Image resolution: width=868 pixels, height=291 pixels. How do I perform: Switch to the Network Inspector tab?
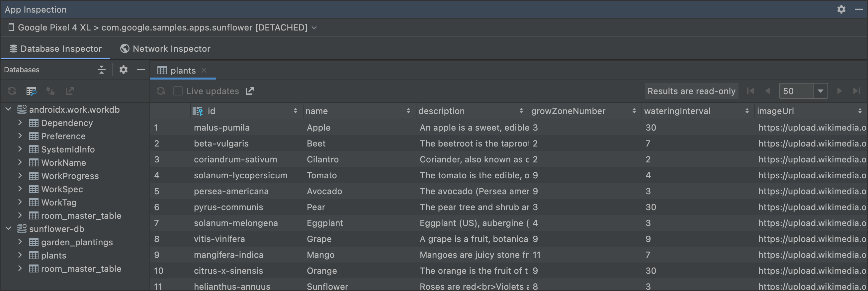tap(165, 49)
